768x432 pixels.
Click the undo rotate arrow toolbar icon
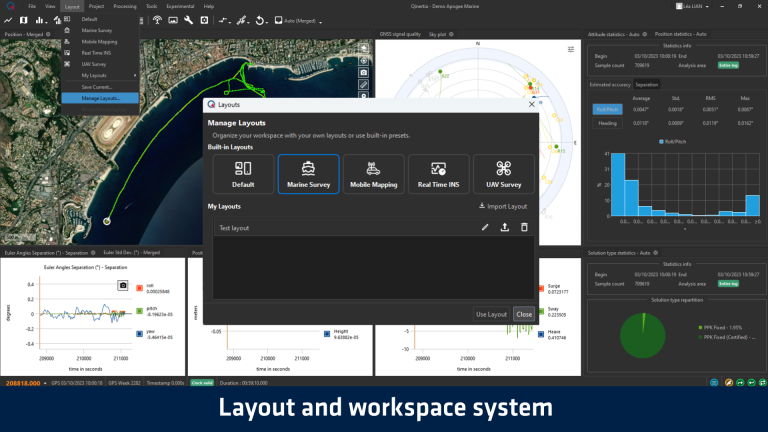coord(260,21)
